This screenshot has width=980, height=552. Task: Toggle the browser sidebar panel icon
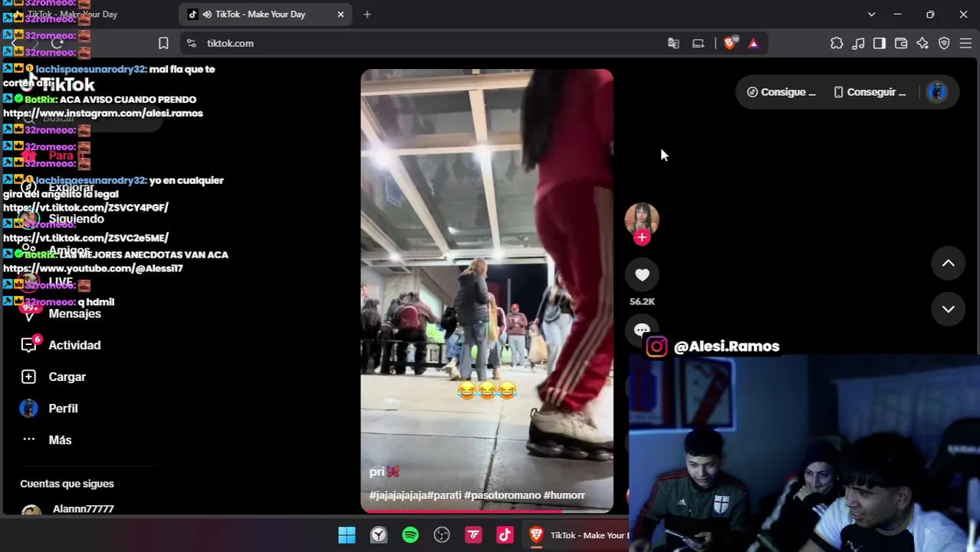pyautogui.click(x=880, y=44)
